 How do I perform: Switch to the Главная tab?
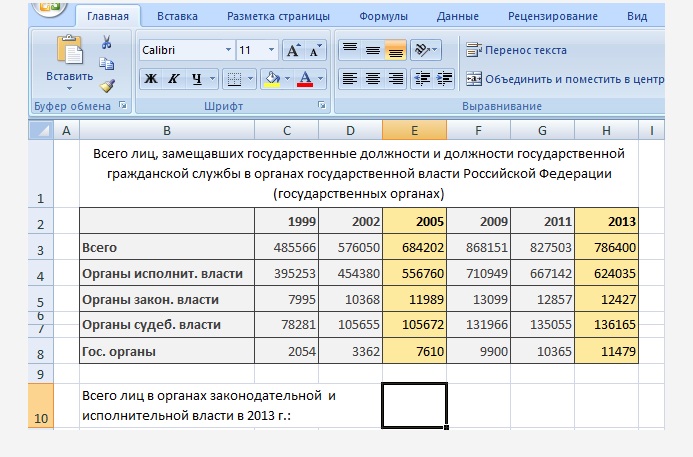pos(108,16)
